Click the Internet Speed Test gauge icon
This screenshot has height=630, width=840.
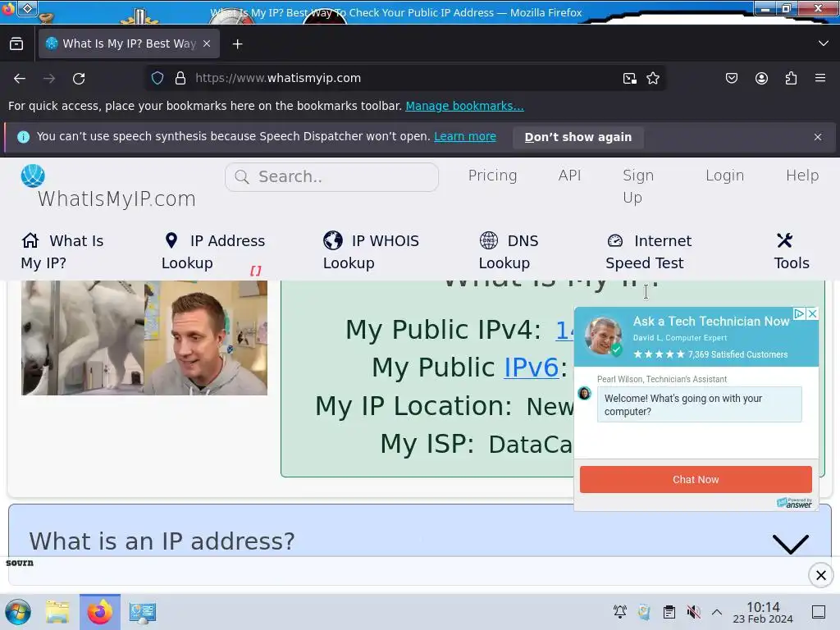(615, 240)
